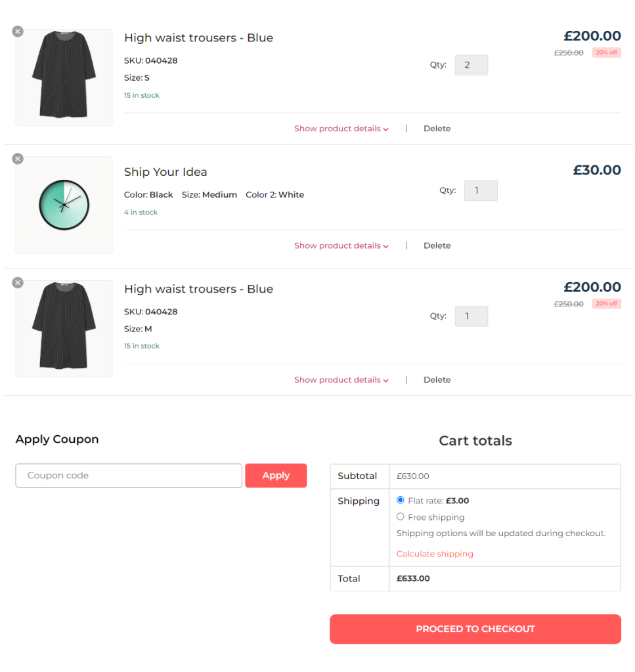Click the X icon on Ship Your Idea

tap(17, 158)
